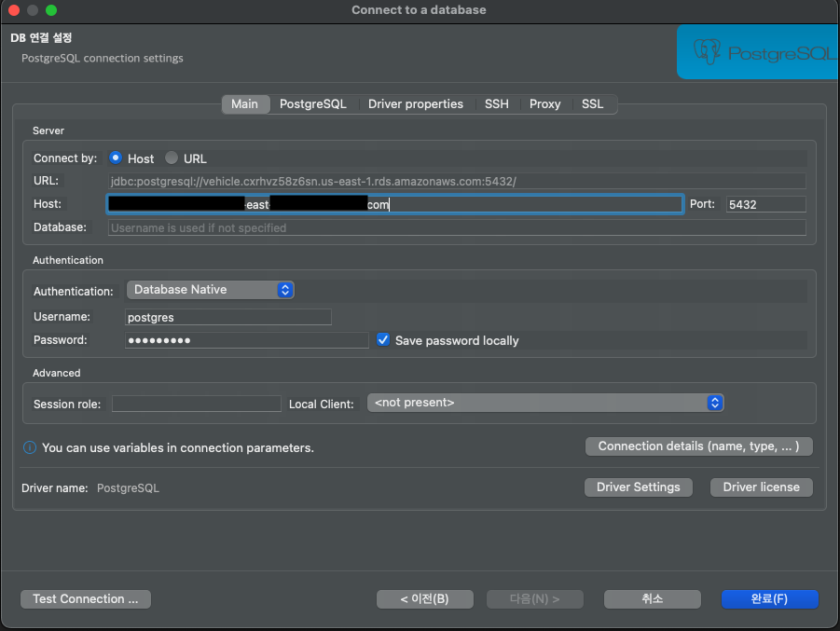Screen dimensions: 840x631
Task: Open the Proxy tab
Action: coord(544,103)
